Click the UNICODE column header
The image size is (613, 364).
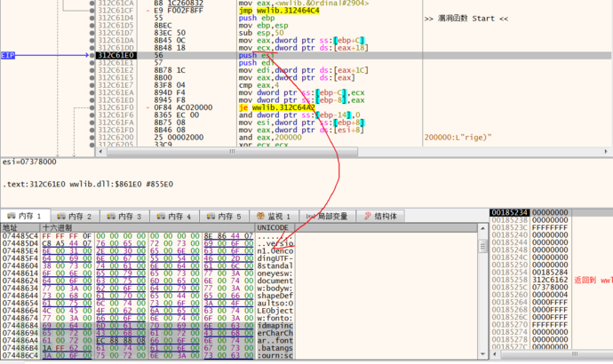tap(273, 228)
